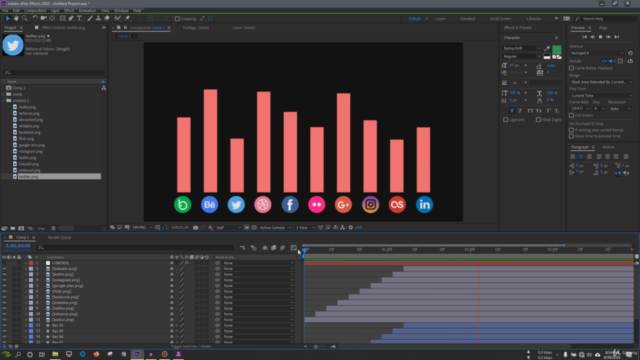Image resolution: width=640 pixels, height=360 pixels.
Task: Select the Roto Brush tool
Action: 118,18
